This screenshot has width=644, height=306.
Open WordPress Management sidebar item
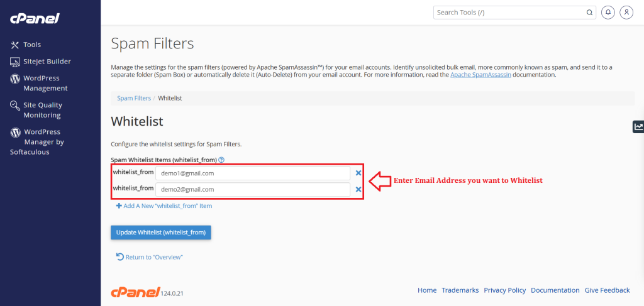38,84
